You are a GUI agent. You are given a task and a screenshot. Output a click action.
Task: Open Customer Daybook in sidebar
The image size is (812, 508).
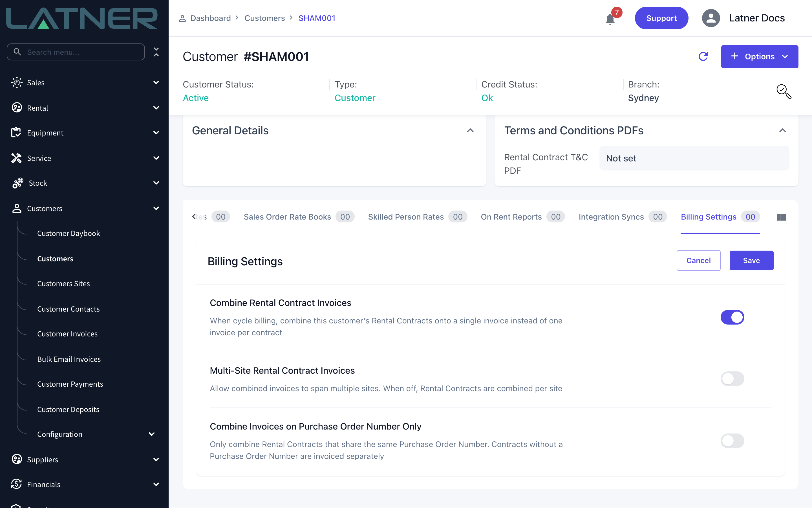(x=69, y=233)
